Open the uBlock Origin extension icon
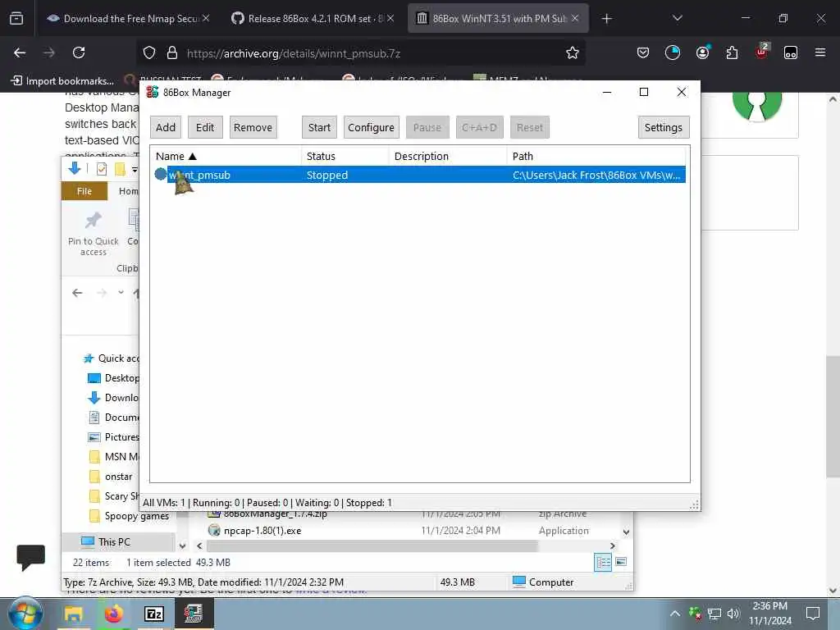The height and width of the screenshot is (630, 840). click(x=761, y=52)
